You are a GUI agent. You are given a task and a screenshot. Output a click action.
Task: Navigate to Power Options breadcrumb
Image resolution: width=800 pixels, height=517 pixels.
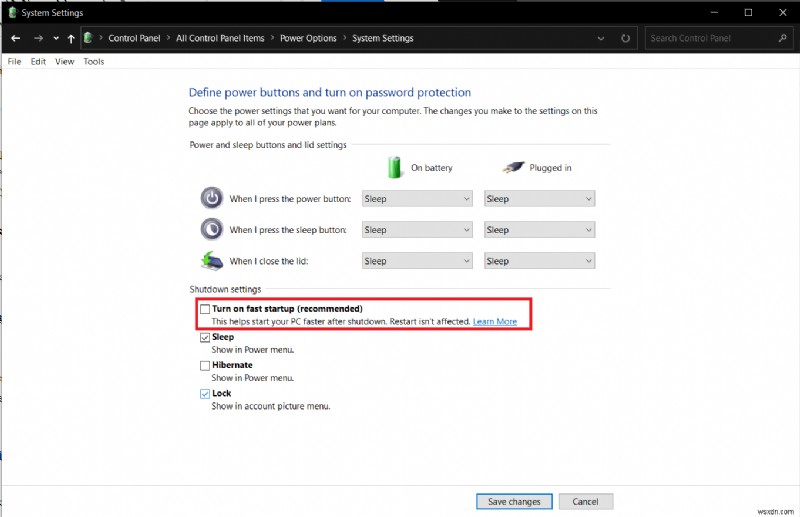point(308,38)
